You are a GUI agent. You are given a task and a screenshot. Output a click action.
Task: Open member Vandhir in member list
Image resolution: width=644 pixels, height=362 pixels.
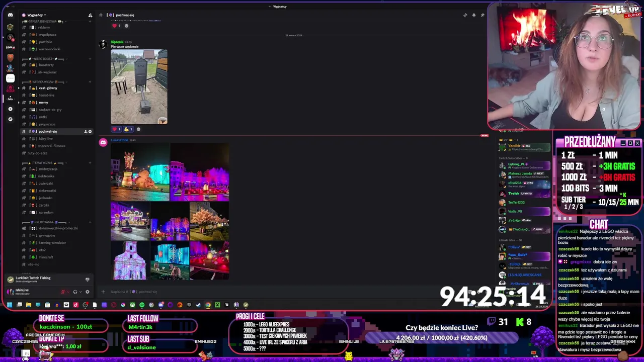click(524, 147)
